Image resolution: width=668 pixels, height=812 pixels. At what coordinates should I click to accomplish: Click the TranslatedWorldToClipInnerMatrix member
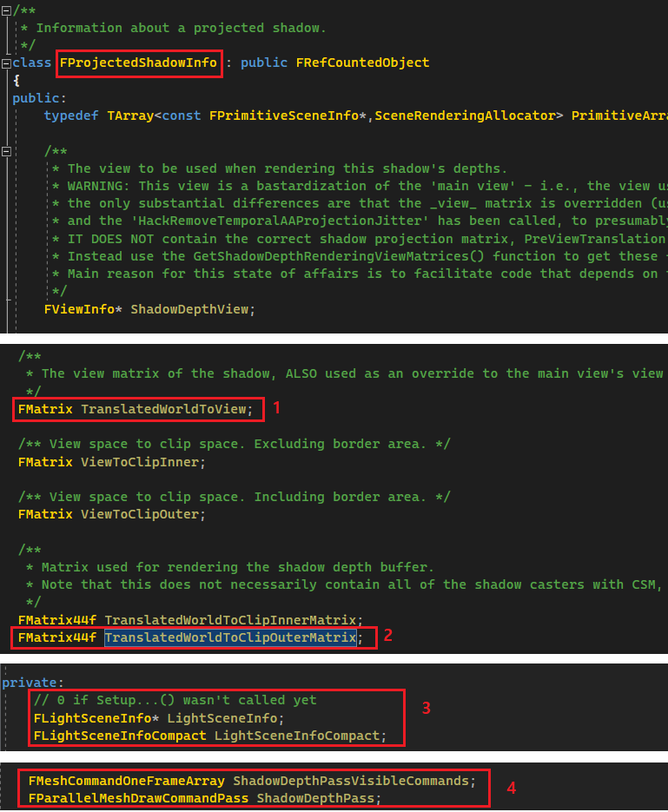230,620
